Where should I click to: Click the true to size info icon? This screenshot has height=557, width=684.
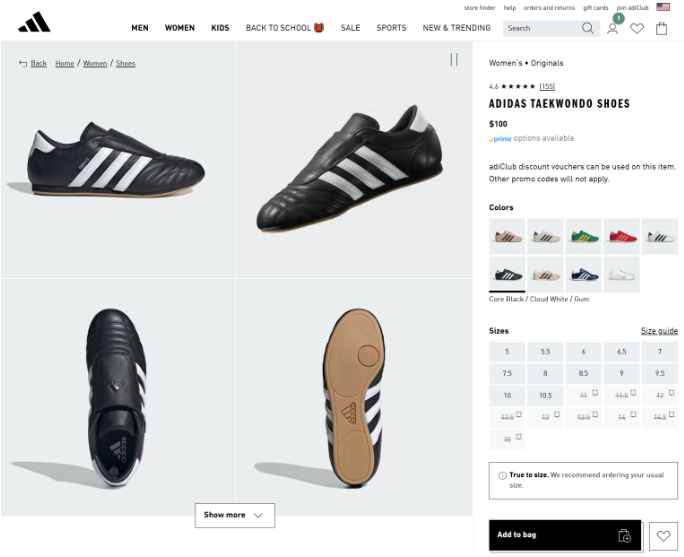[502, 475]
